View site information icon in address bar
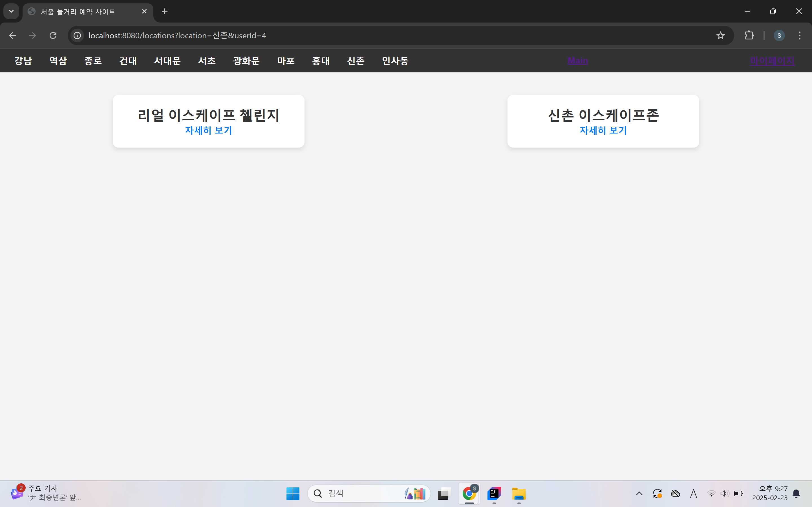The width and height of the screenshot is (812, 507). pos(78,35)
